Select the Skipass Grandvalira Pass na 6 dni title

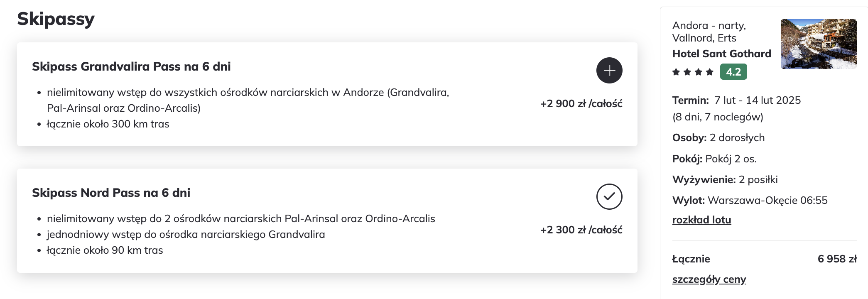(x=131, y=66)
